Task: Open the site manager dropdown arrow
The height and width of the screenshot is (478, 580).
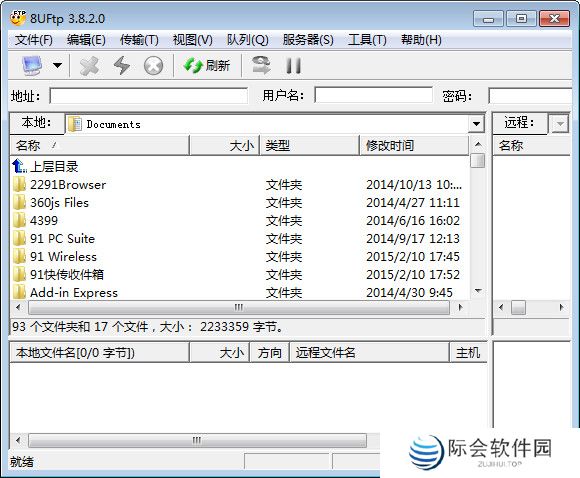Action: [57, 65]
